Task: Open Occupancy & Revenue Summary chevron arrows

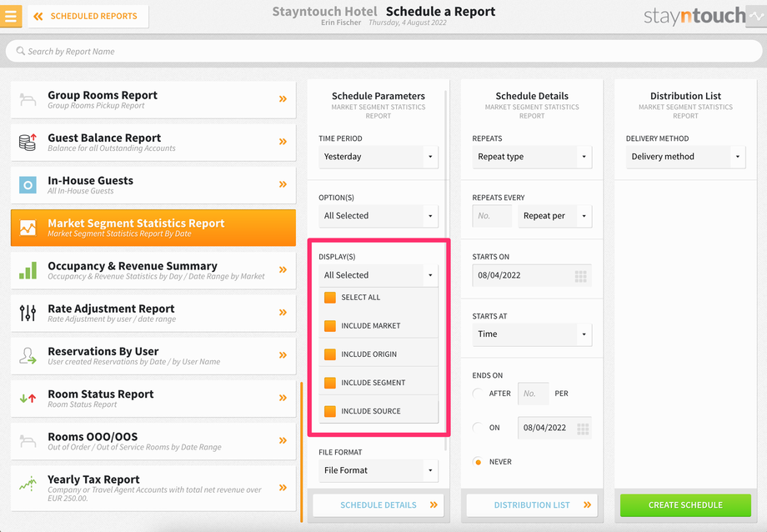Action: [x=283, y=269]
